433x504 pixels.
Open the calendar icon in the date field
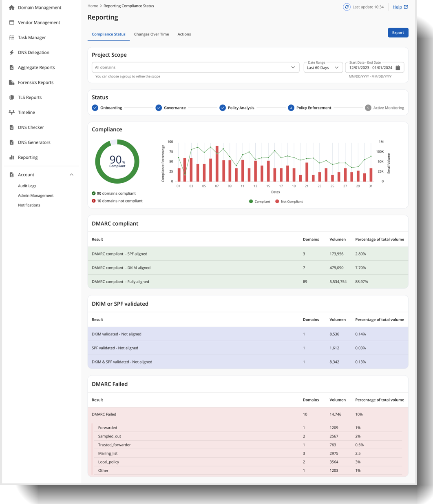click(x=398, y=67)
